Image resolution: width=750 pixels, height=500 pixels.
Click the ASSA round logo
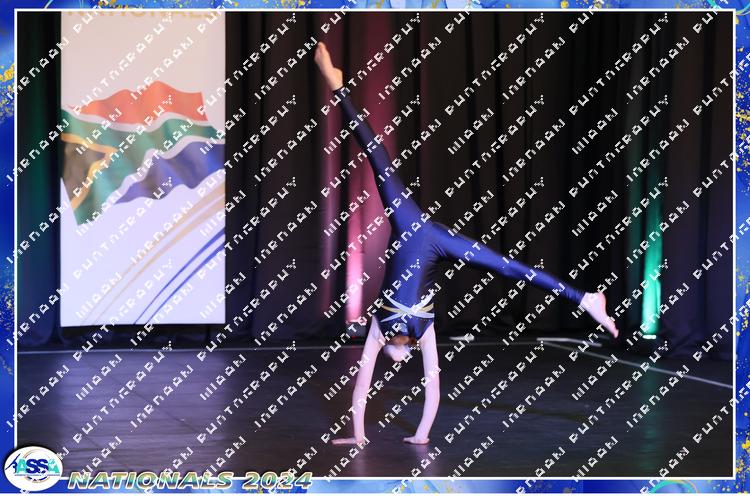point(33,468)
